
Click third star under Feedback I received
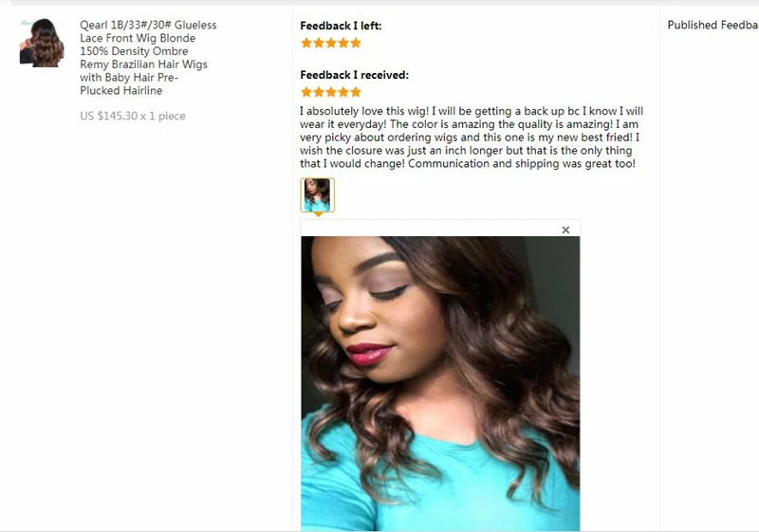click(331, 92)
